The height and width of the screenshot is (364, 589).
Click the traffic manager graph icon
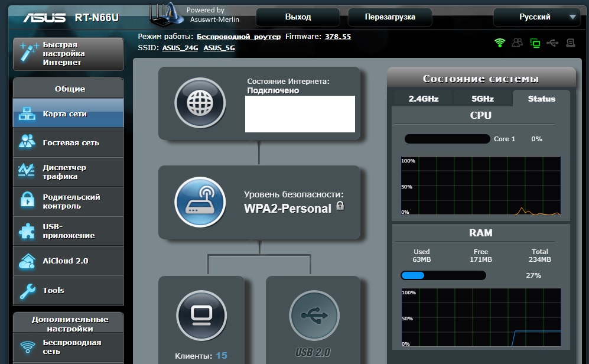click(x=27, y=170)
